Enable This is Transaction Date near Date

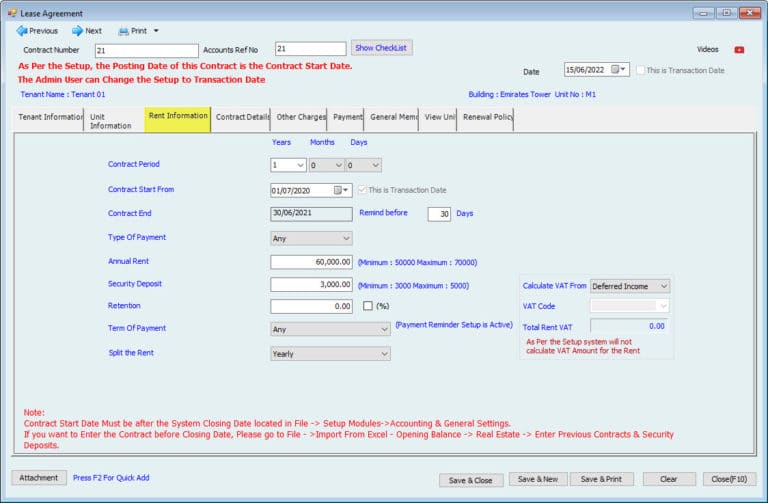pyautogui.click(x=641, y=70)
